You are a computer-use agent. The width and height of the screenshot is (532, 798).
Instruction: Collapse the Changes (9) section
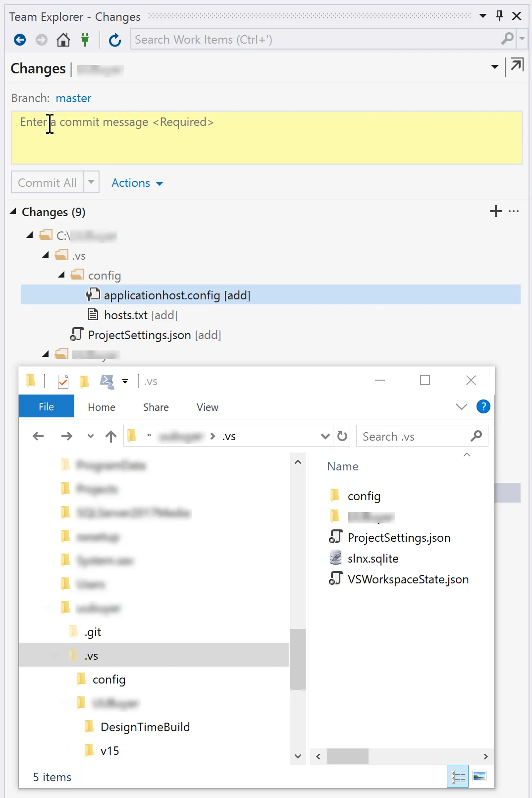coord(13,212)
